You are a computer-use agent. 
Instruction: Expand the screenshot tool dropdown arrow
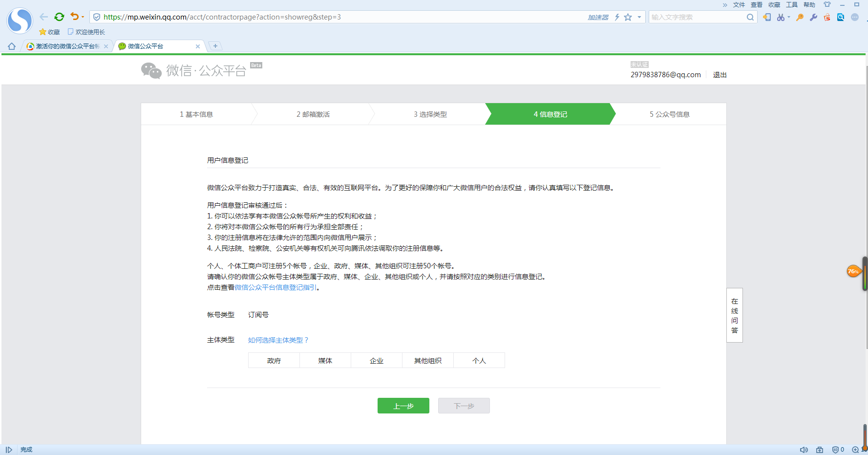tap(789, 17)
